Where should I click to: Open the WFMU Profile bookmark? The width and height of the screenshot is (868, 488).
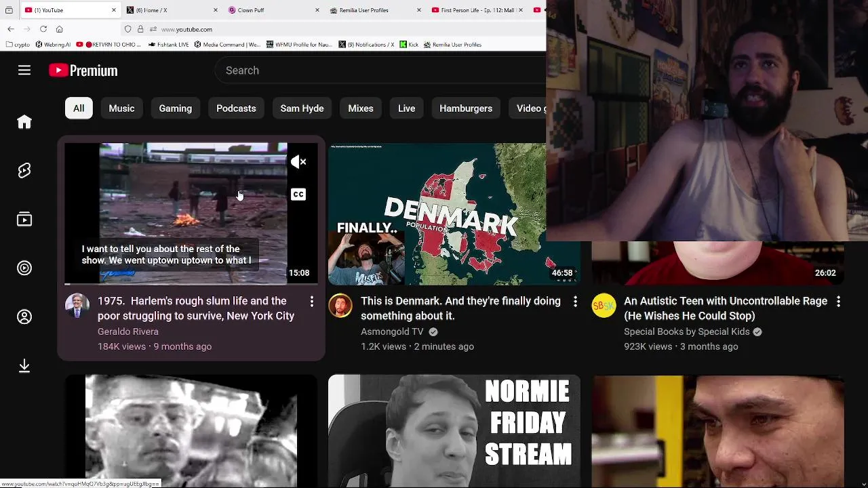(299, 45)
